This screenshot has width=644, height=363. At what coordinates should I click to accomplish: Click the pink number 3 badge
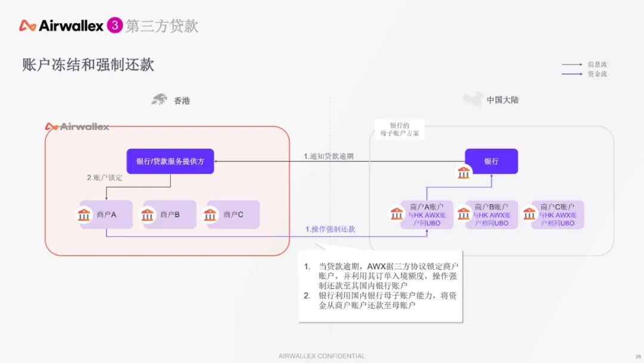114,26
